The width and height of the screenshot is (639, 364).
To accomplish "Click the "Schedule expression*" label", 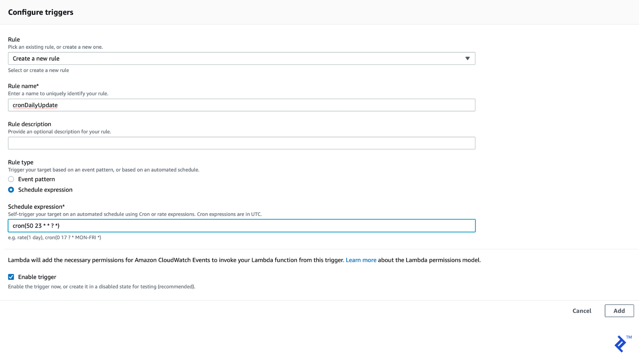I will (36, 207).
